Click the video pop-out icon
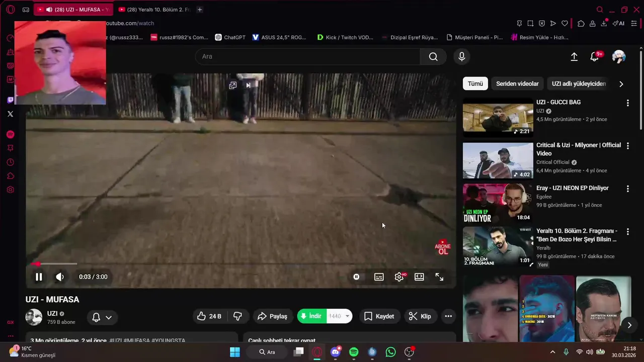The width and height of the screenshot is (644, 362). pyautogui.click(x=232, y=85)
